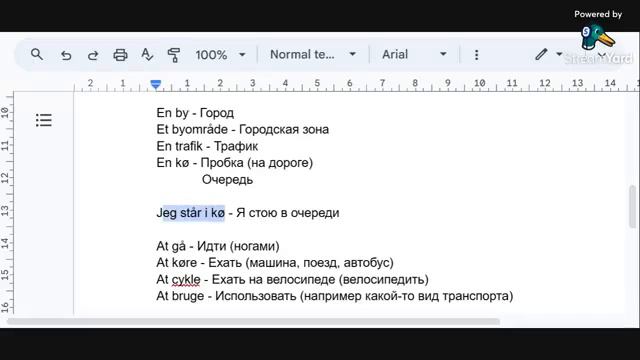640x360 pixels.
Task: Click the misspelled word 'cykle'
Action: click(x=186, y=280)
